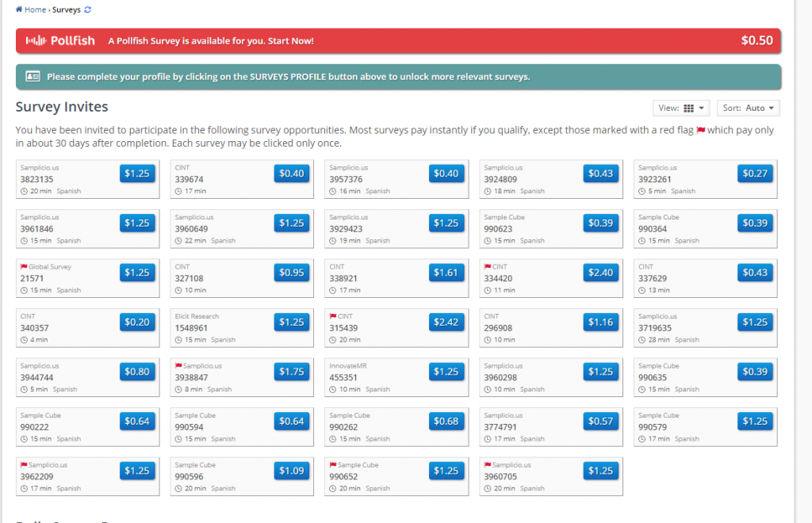Open the Sort Auto dropdown

749,108
